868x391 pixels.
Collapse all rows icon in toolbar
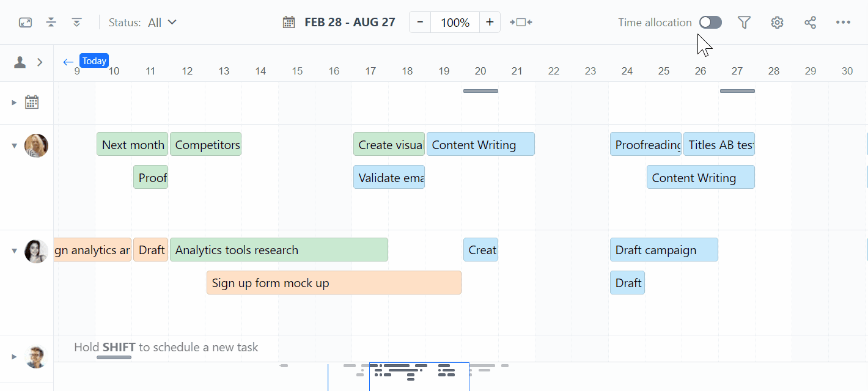(x=51, y=23)
